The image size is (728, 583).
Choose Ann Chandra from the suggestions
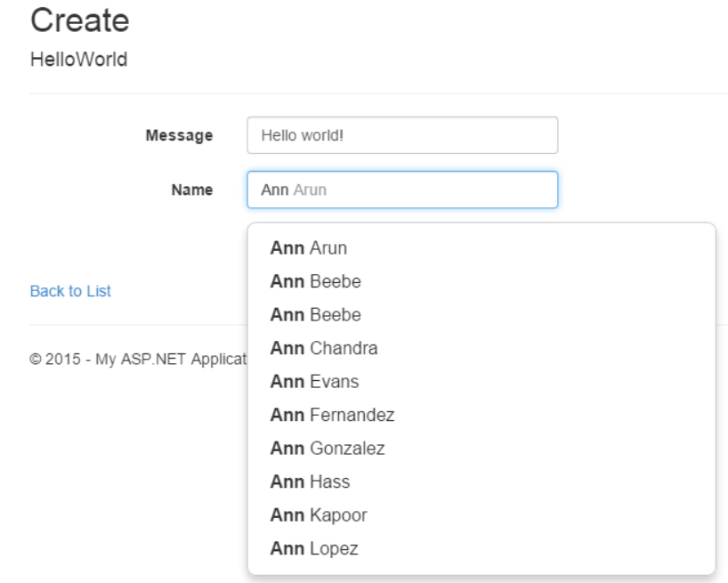pyautogui.click(x=324, y=348)
